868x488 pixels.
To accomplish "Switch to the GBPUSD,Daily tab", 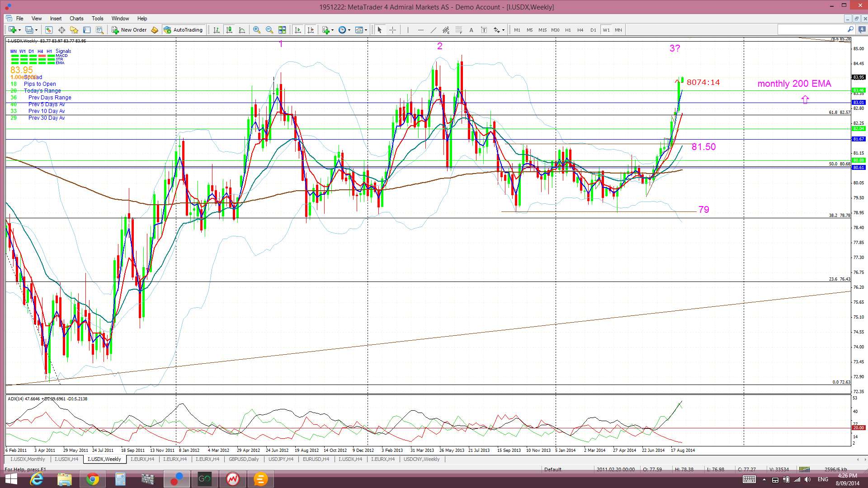I will (244, 459).
